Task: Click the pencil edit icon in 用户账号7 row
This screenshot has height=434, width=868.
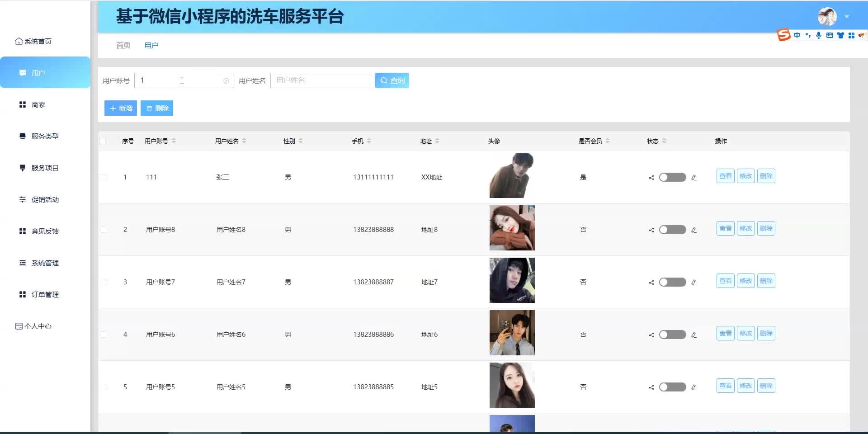Action: click(x=694, y=283)
